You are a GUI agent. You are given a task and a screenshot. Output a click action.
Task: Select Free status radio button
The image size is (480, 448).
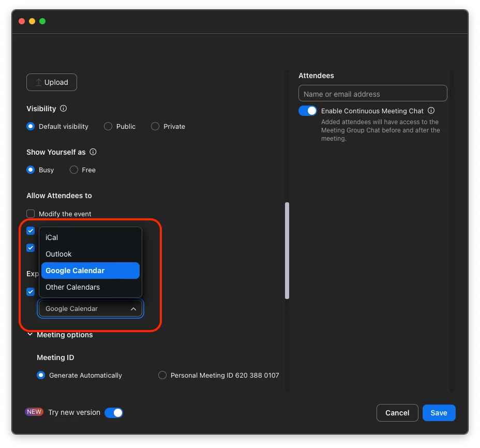point(74,170)
